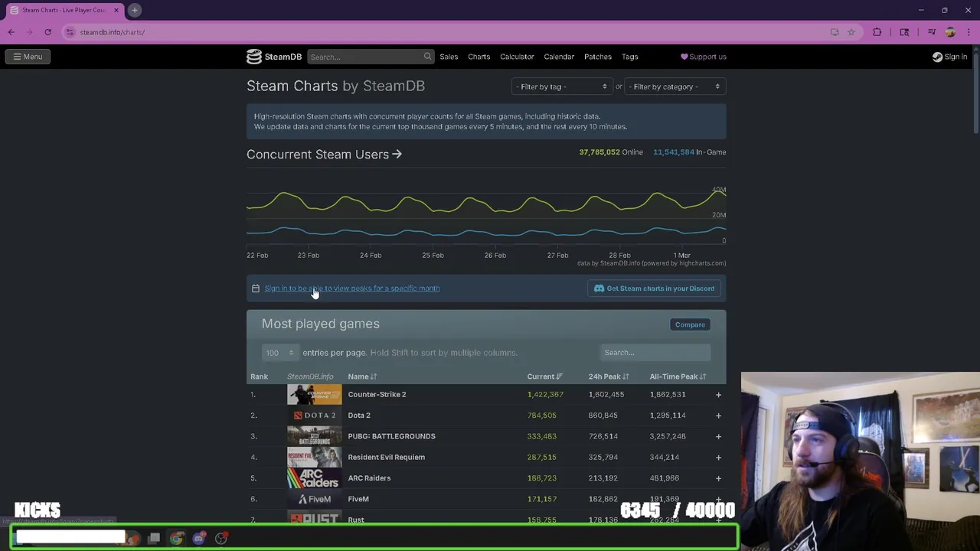Viewport: 980px width, 551px height.
Task: Open the Tags nav item
Action: tap(630, 57)
